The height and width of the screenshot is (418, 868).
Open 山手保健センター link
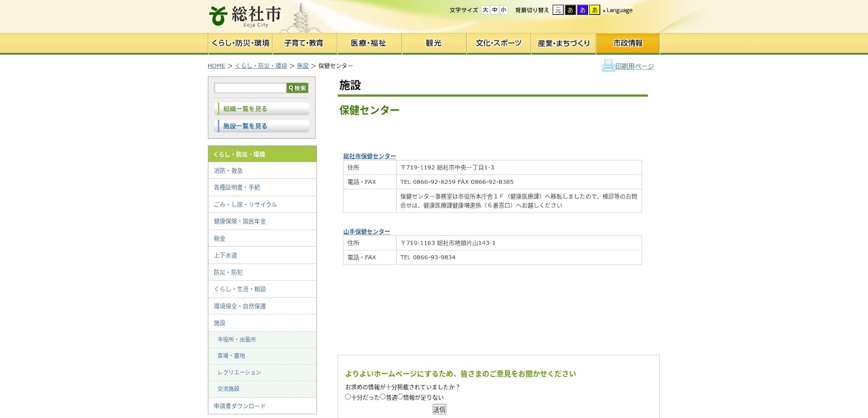(x=366, y=231)
